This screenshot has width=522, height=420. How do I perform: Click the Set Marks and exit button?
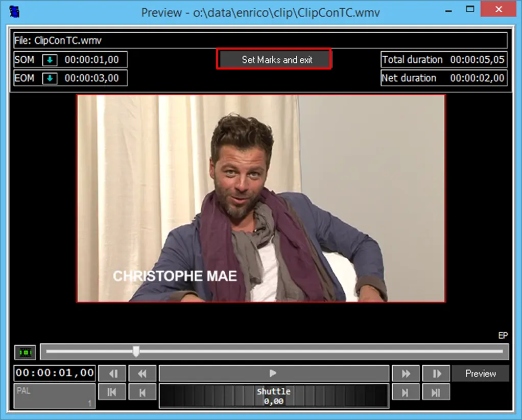(x=274, y=60)
